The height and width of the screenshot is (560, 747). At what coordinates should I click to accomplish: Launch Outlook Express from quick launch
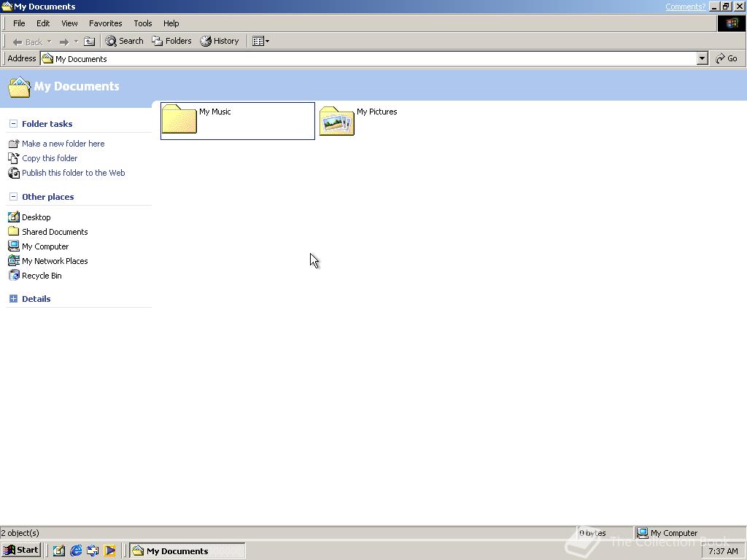click(x=93, y=551)
